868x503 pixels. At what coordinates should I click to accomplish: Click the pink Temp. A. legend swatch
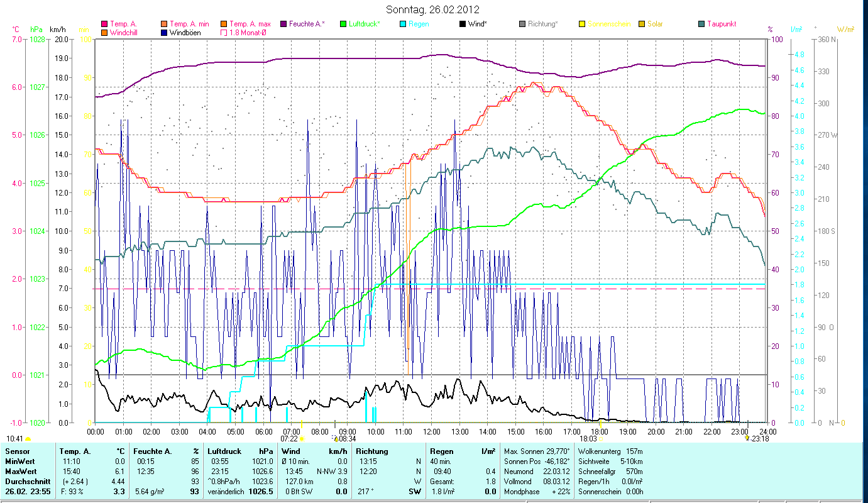[x=105, y=24]
